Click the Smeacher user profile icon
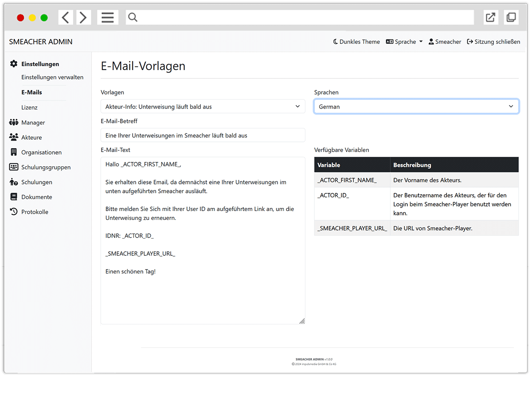This screenshot has height=399, width=532. point(431,42)
